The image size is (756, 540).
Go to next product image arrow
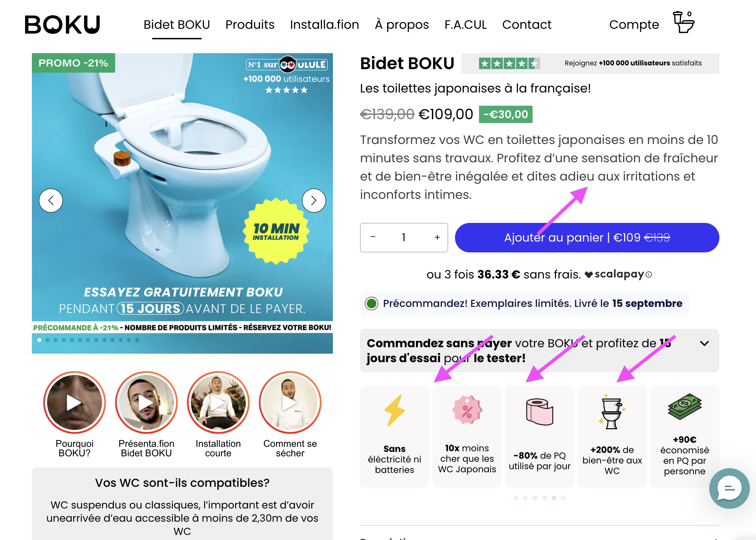314,201
